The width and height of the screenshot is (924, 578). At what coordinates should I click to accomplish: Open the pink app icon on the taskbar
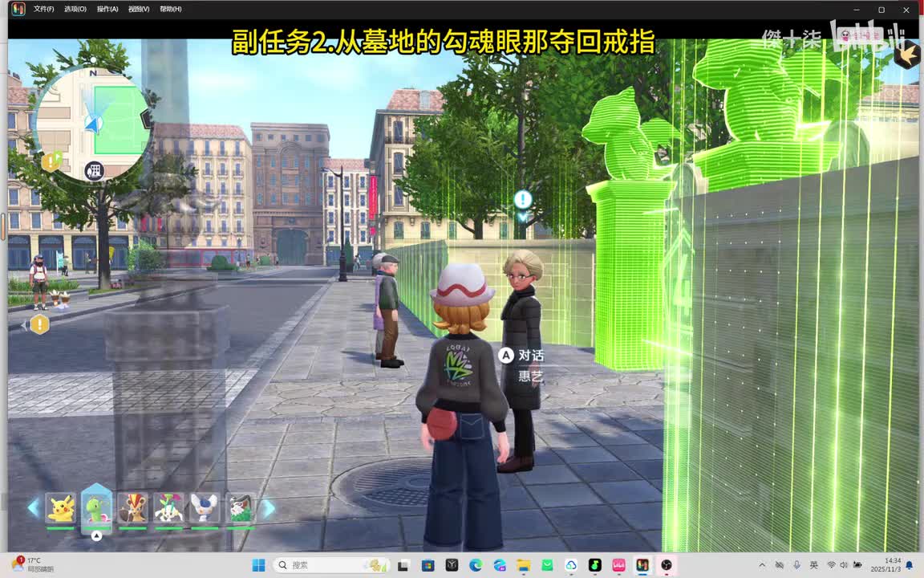(x=618, y=565)
